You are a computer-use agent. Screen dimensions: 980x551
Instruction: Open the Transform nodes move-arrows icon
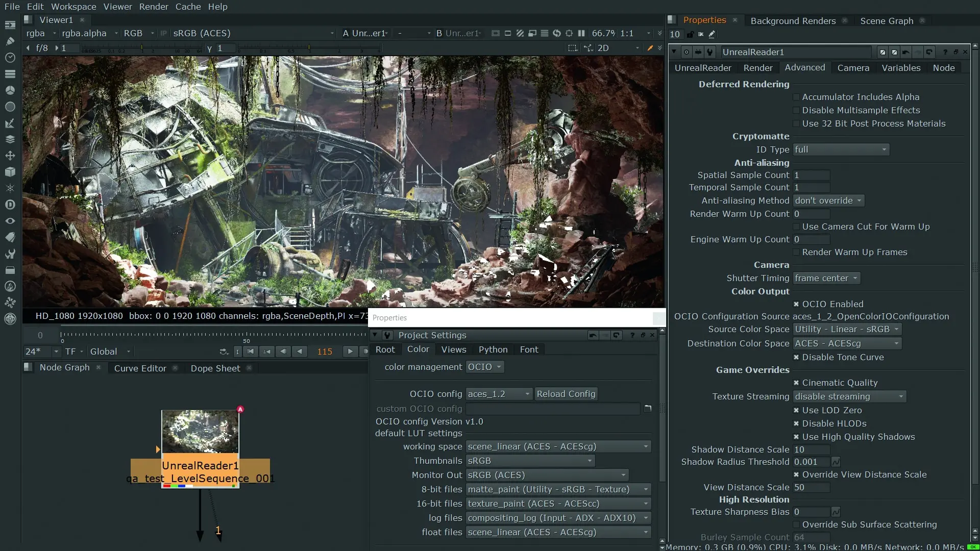tap(10, 156)
